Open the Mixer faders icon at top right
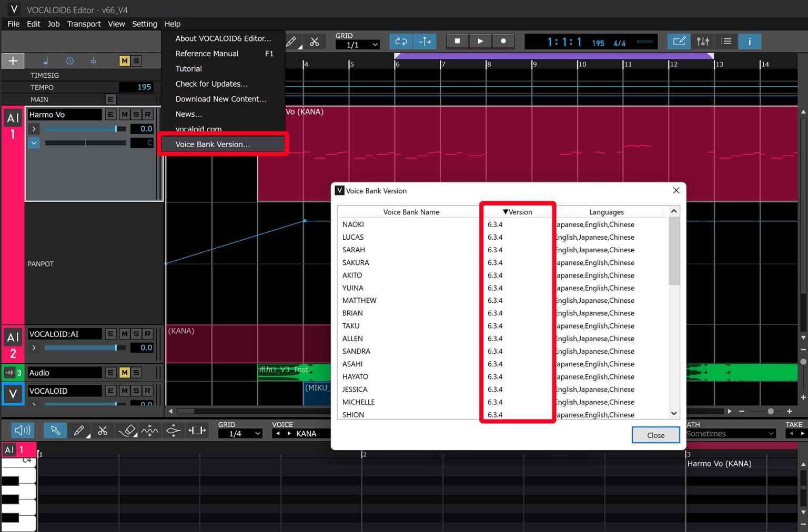The height and width of the screenshot is (532, 808). point(703,41)
